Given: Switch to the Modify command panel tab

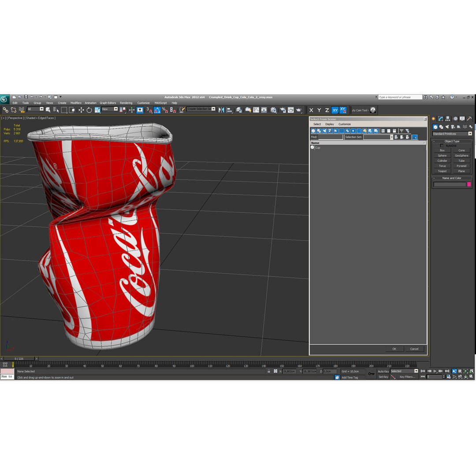Looking at the screenshot, I should 440,119.
